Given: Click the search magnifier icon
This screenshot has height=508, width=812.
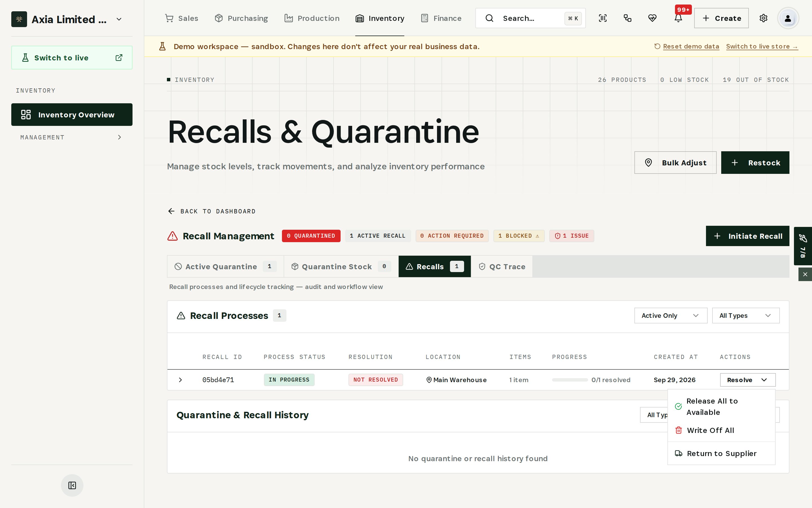Looking at the screenshot, I should pyautogui.click(x=489, y=18).
